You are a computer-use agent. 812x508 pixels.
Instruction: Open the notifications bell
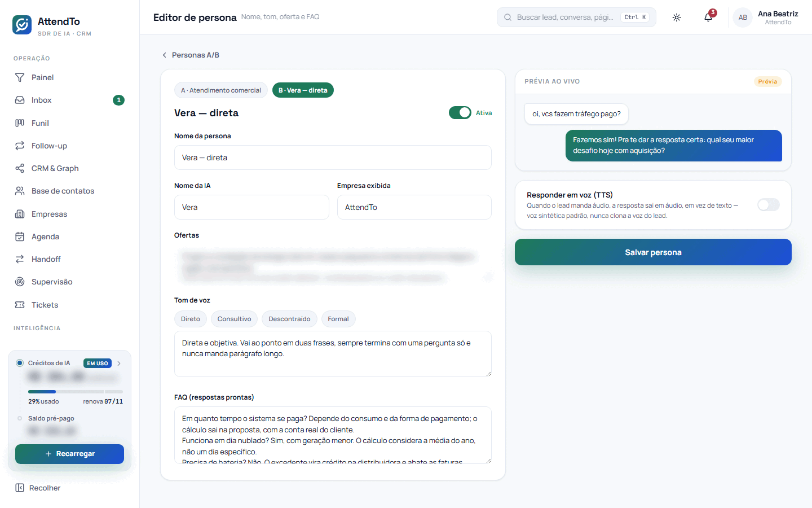pyautogui.click(x=708, y=17)
